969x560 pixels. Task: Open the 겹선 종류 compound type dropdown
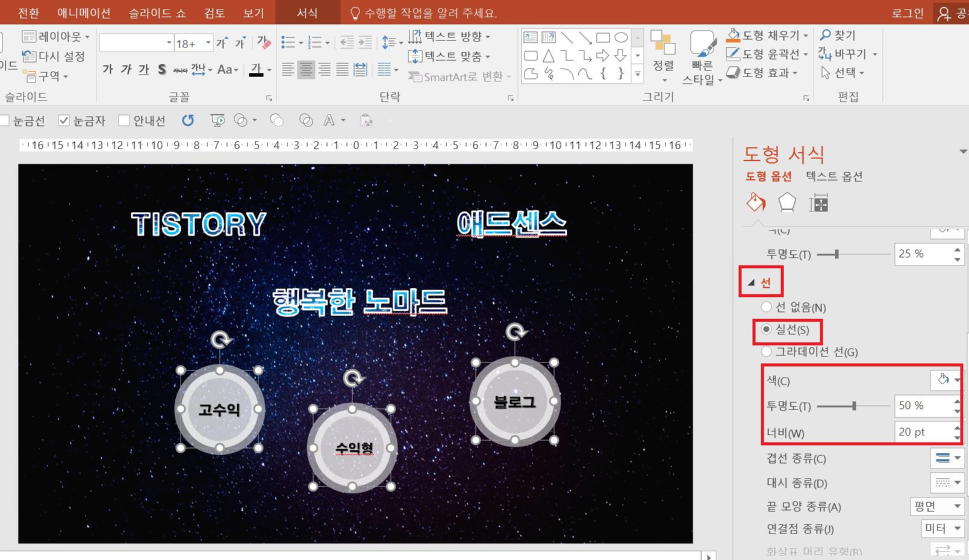click(x=947, y=458)
